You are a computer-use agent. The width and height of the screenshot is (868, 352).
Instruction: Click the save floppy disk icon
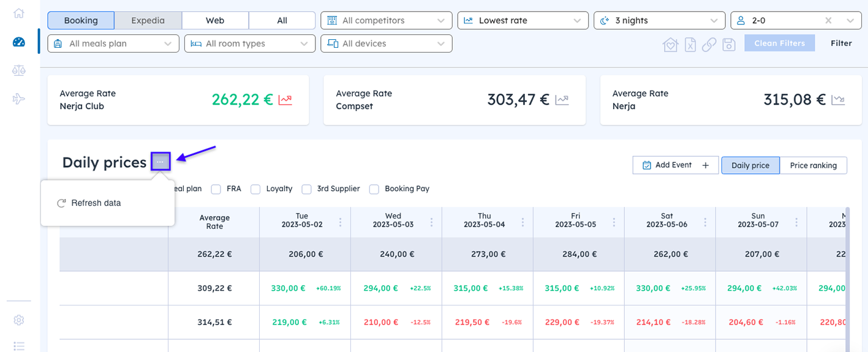[729, 44]
